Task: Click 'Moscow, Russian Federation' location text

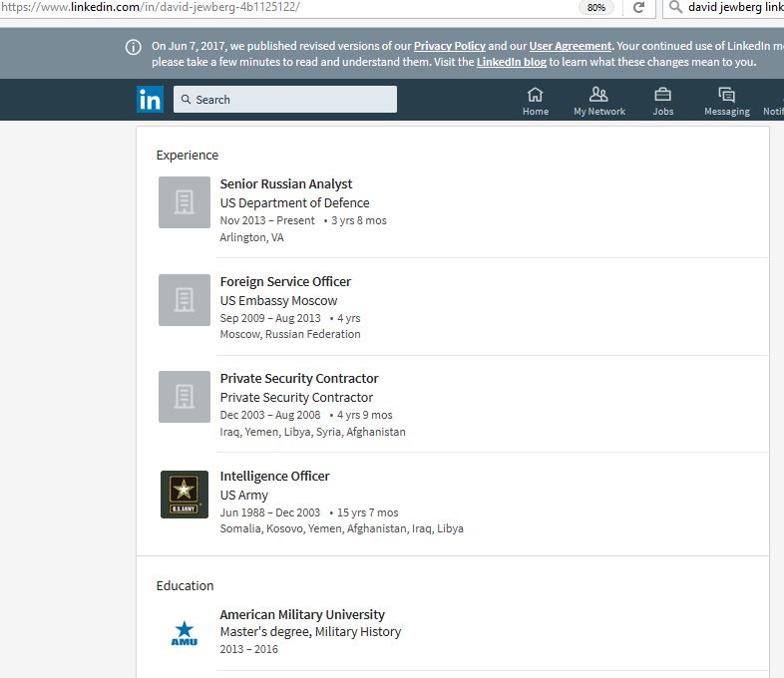Action: coord(290,334)
